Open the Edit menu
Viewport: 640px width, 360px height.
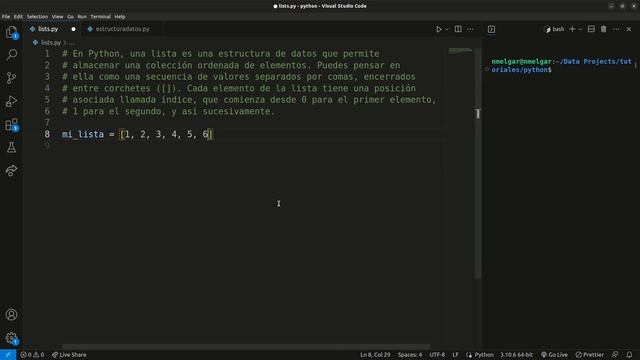point(18,17)
